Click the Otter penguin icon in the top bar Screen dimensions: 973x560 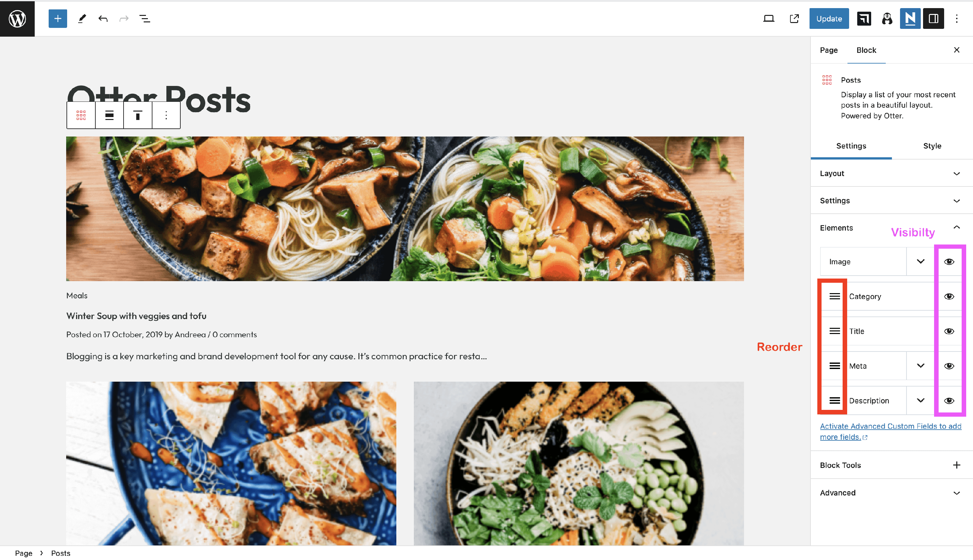pos(887,18)
